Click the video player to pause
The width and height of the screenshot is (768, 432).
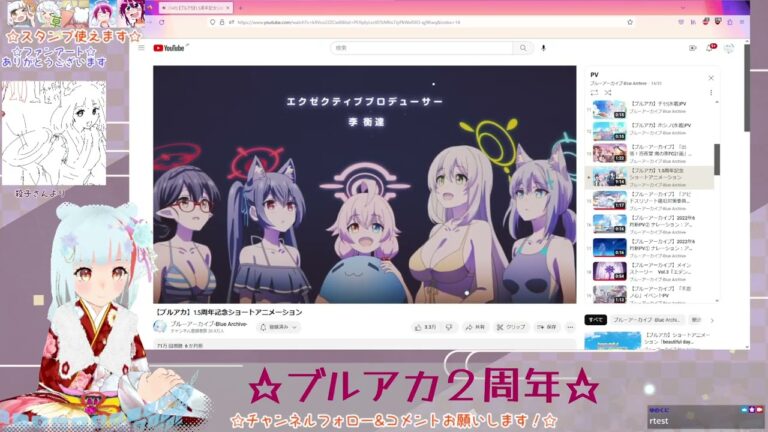click(364, 184)
